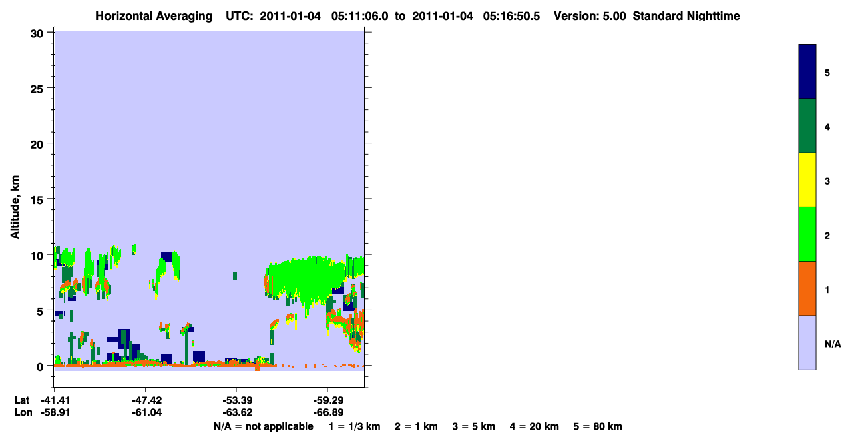868x445 pixels.
Task: Click the '5 = 80 km' legend entry
Action: [x=598, y=426]
